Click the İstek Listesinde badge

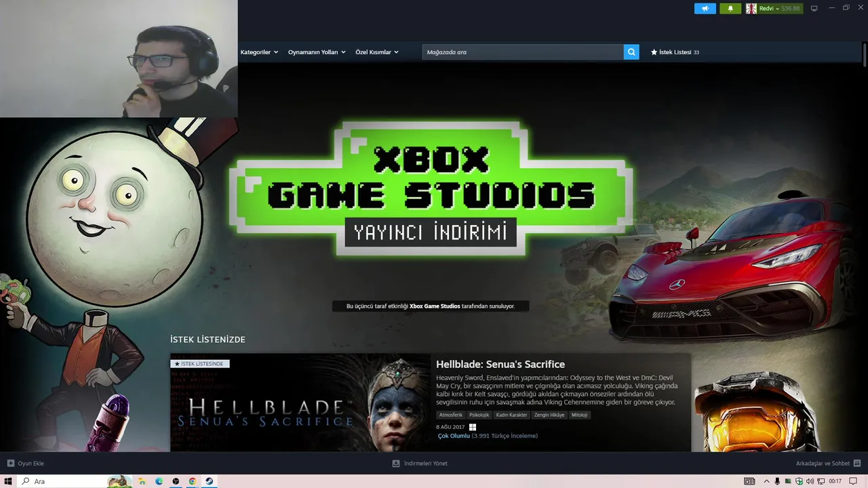[200, 364]
